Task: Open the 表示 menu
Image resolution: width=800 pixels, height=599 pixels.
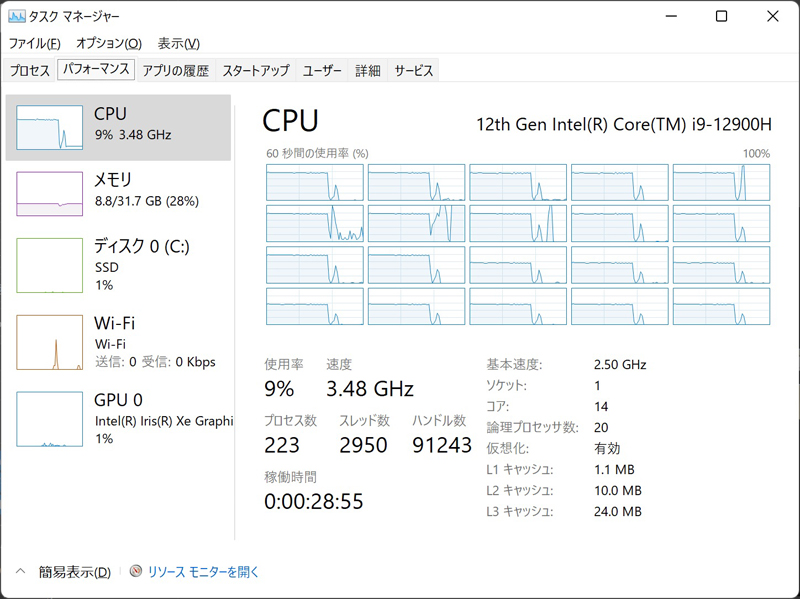Action: (x=180, y=43)
